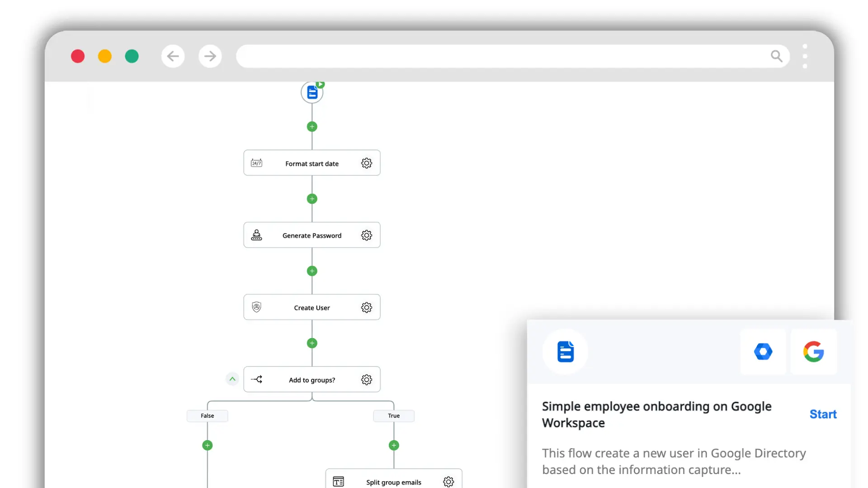Open settings gear on Split group emails node
This screenshot has height=488, width=868.
[448, 482]
